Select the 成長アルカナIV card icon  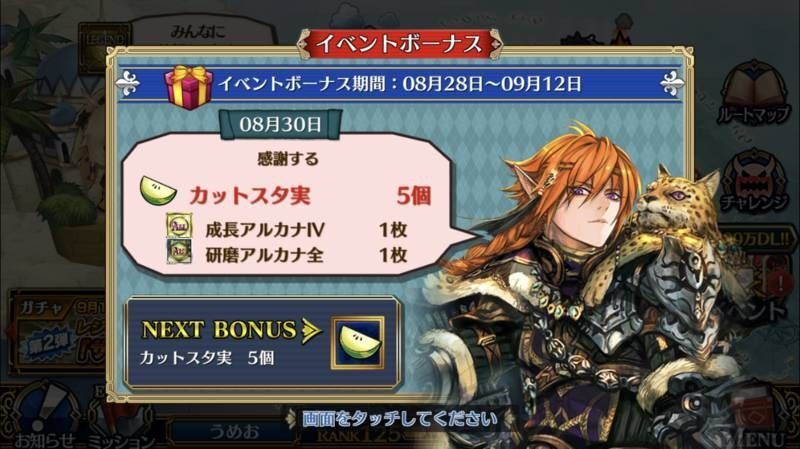(179, 225)
